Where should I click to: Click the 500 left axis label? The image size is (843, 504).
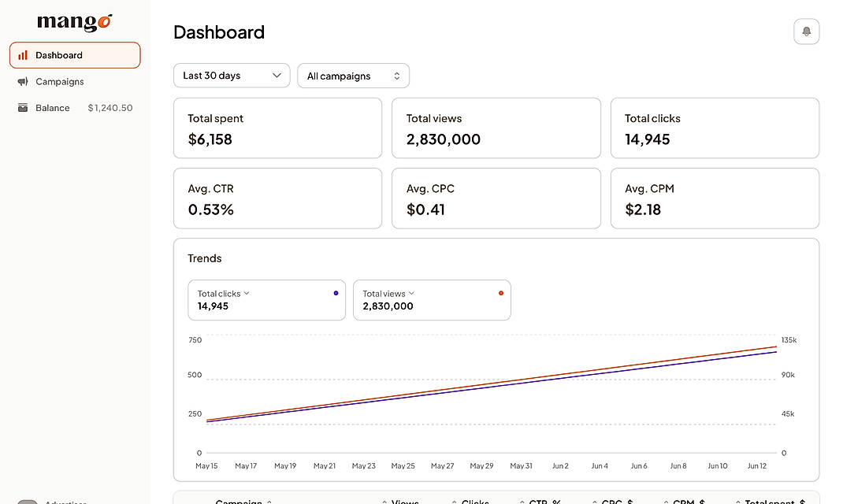pos(195,375)
